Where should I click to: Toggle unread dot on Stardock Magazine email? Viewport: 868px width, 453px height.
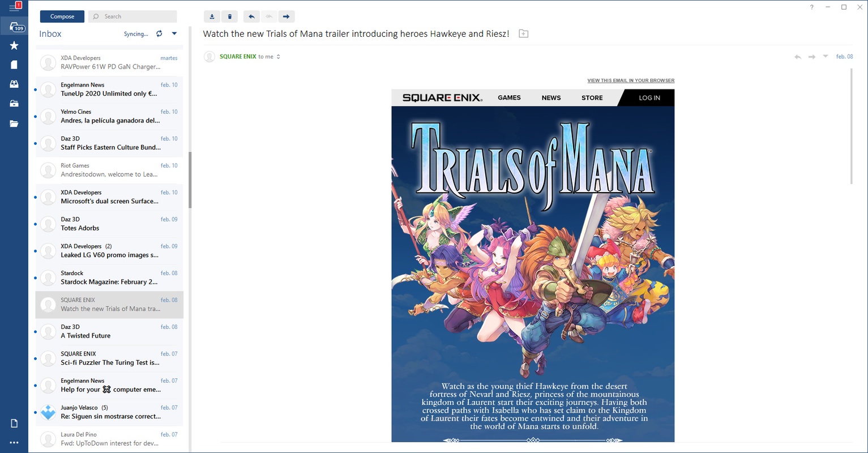36,277
